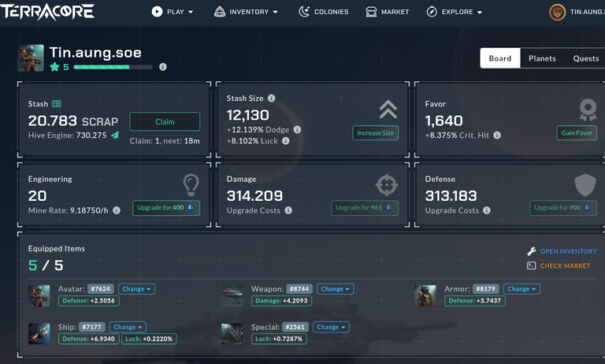Click the Dodge info icon

297,129
